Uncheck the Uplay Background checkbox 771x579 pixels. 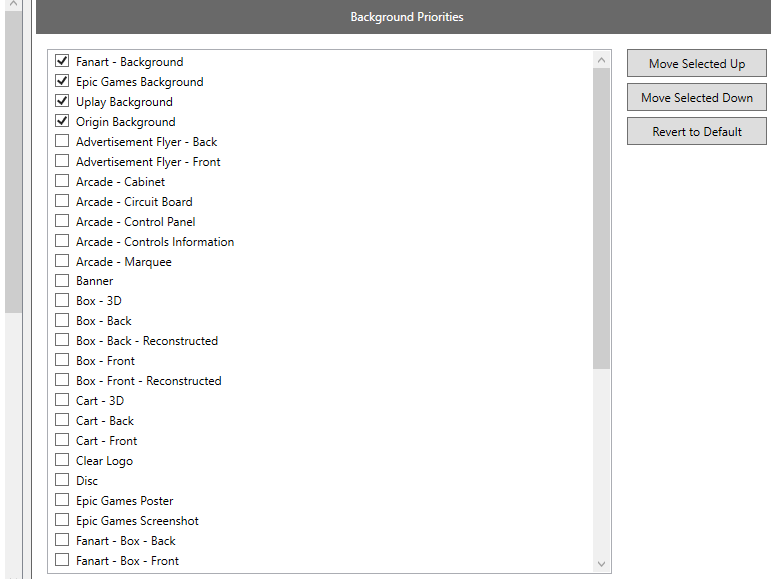62,101
